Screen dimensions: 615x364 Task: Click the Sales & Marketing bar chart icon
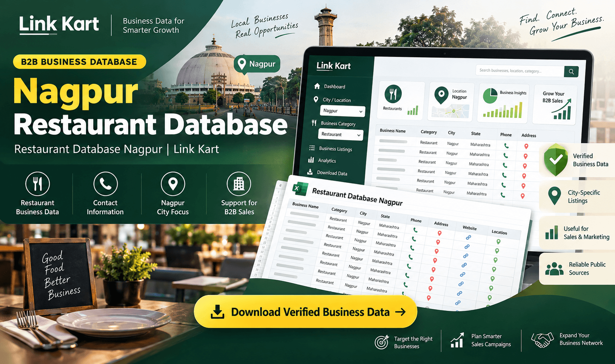pos(551,232)
